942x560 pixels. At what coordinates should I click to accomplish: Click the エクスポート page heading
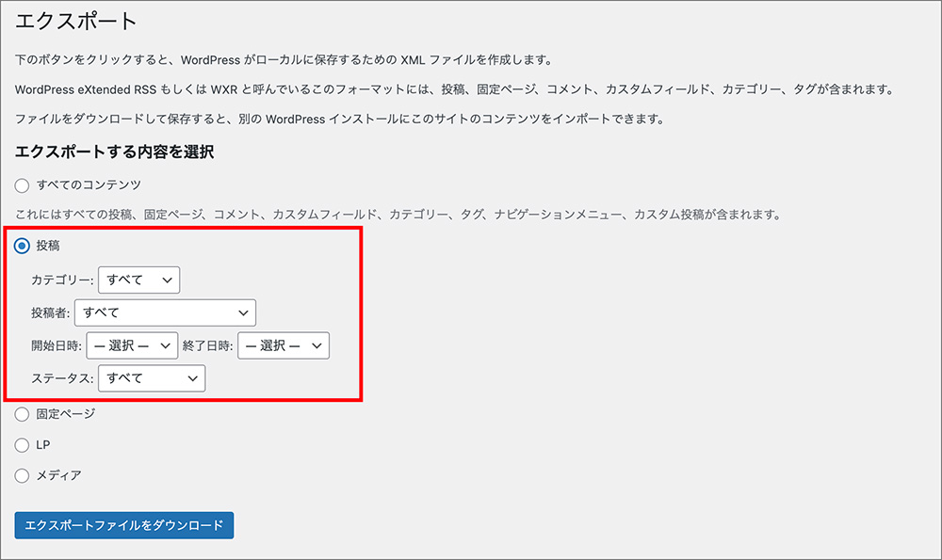76,21
